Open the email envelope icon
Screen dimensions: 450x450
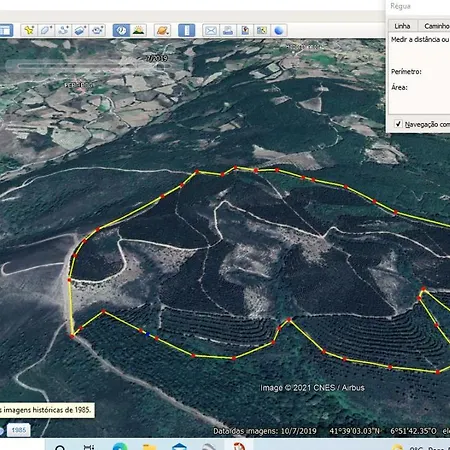click(211, 31)
